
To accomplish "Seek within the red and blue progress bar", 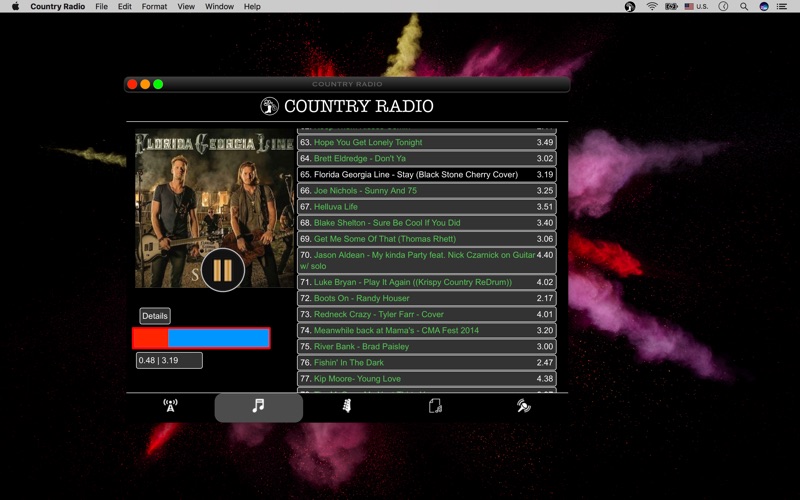I will (201, 338).
